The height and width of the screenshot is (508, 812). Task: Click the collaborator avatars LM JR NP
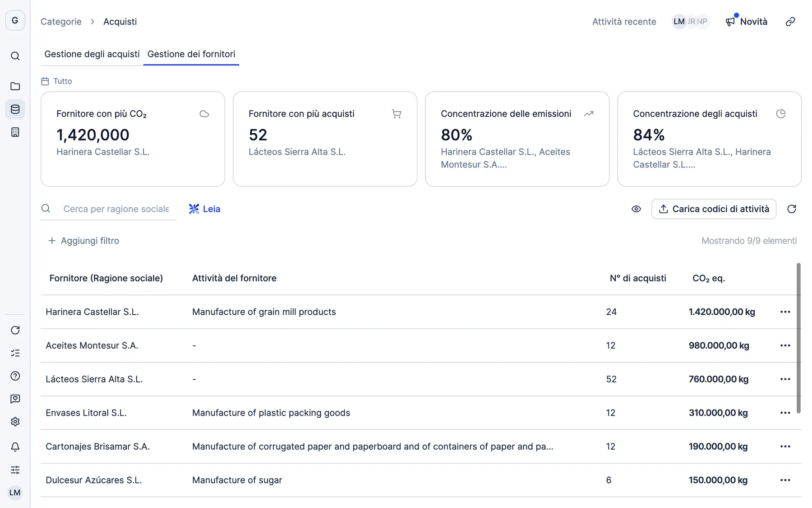(690, 22)
